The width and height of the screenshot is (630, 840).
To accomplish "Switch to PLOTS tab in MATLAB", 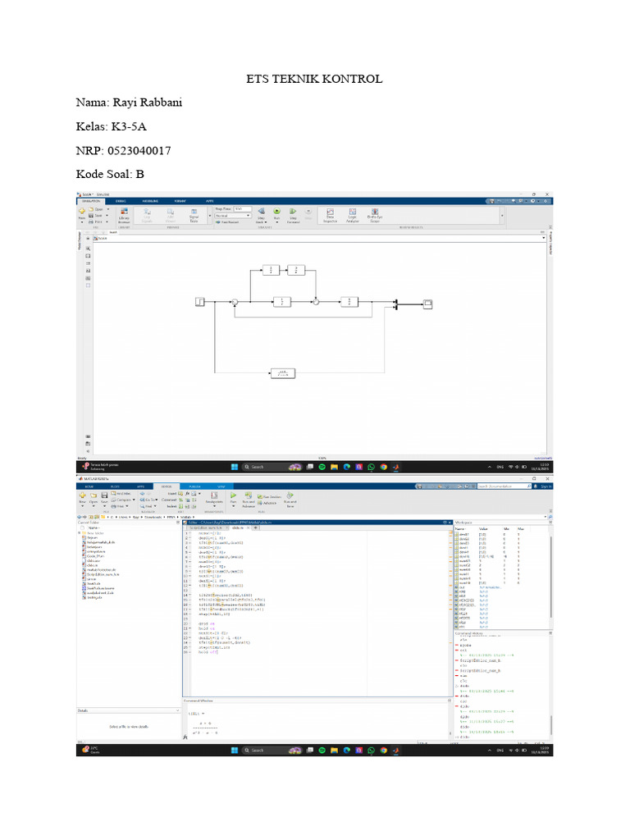I will pos(115,486).
